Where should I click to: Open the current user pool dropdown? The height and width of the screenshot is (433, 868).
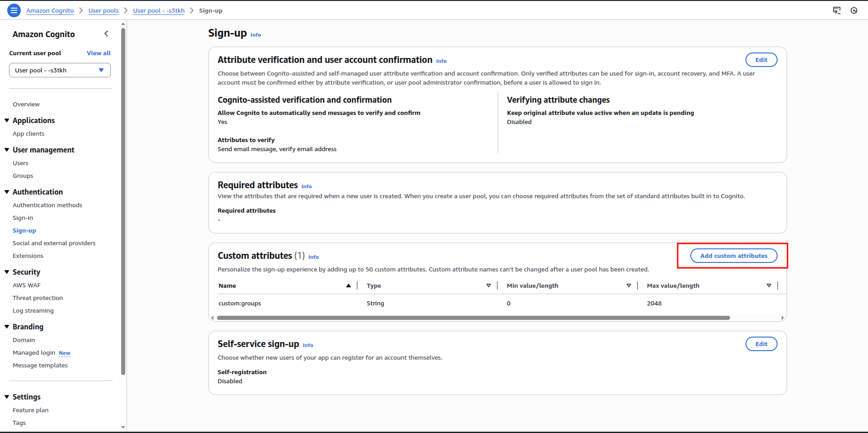(60, 70)
